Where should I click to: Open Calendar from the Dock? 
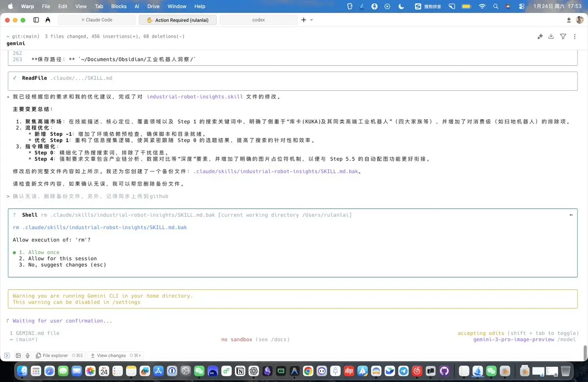[x=104, y=371]
